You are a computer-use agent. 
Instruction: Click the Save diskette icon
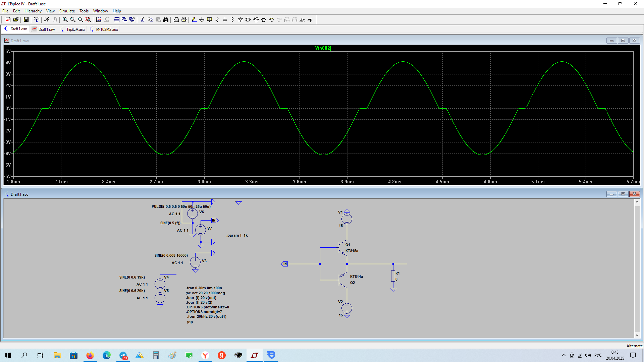coord(26,20)
